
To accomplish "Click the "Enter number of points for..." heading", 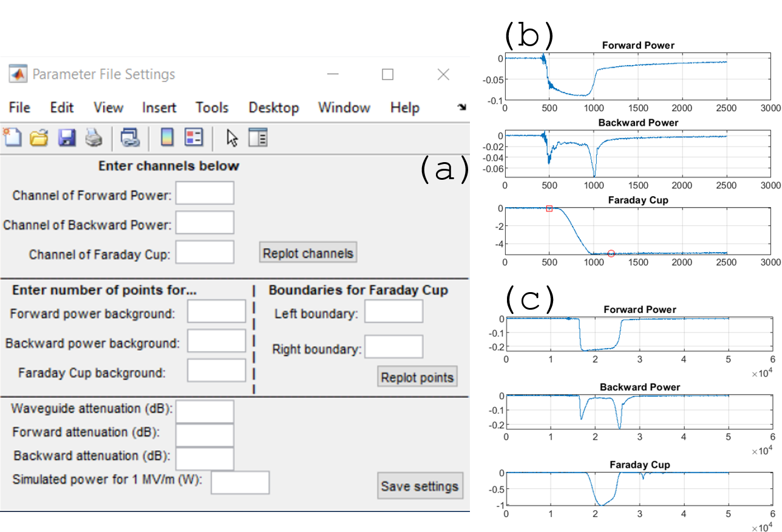I will 104,290.
